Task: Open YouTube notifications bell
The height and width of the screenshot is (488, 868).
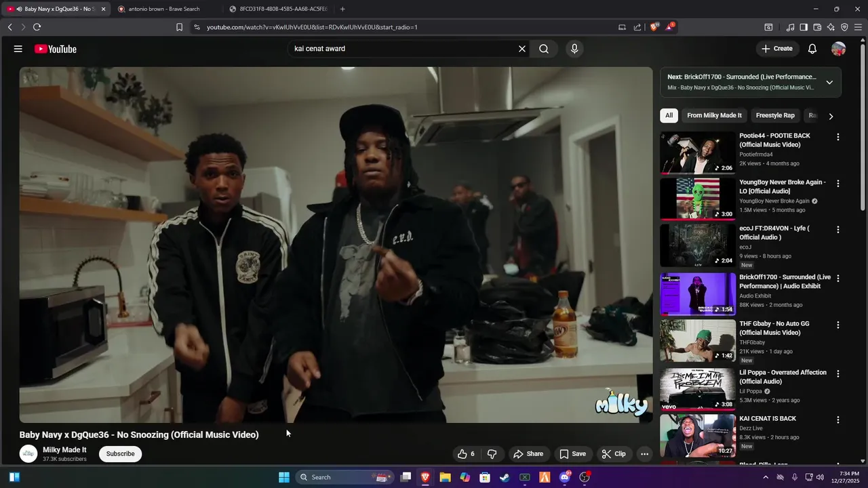Action: 812,49
